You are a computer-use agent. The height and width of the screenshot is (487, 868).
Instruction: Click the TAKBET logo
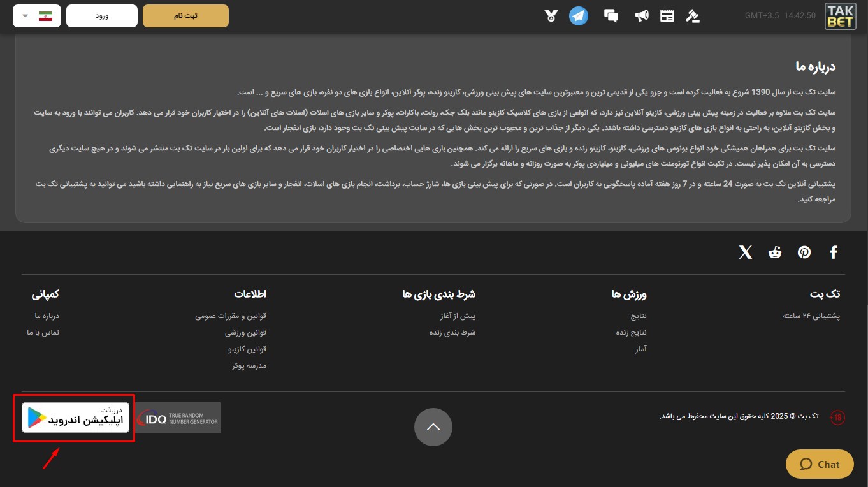(x=840, y=17)
